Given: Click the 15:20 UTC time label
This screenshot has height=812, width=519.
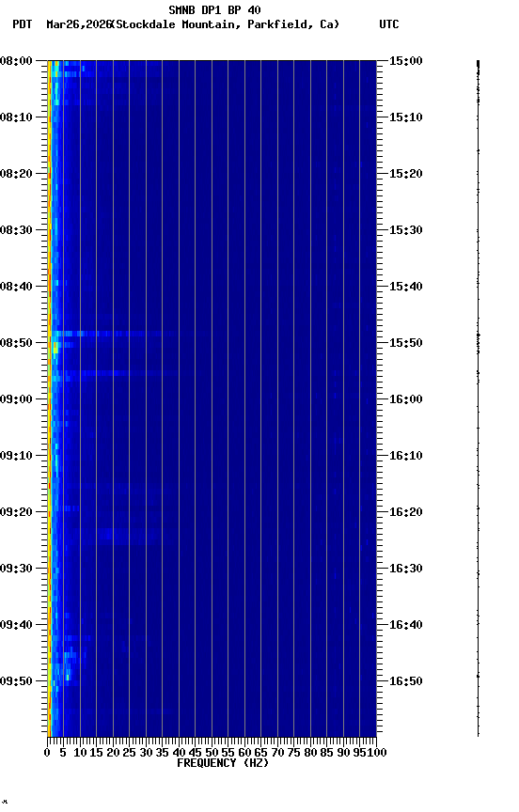Looking at the screenshot, I should click(406, 174).
